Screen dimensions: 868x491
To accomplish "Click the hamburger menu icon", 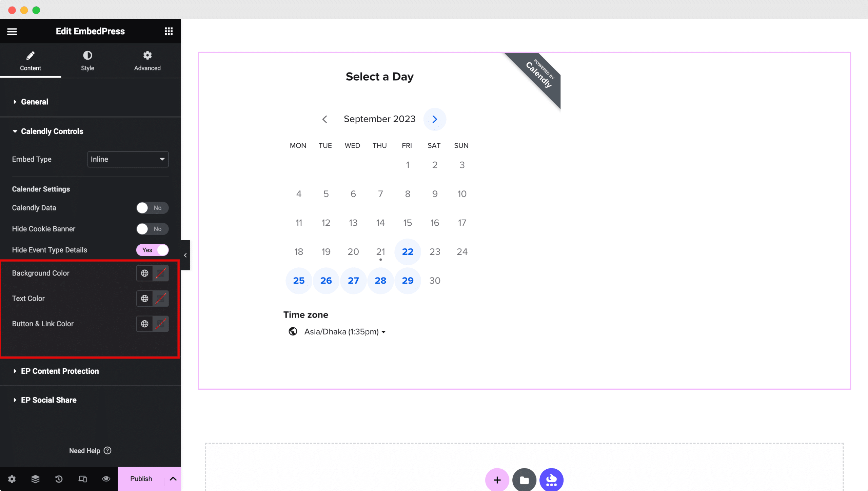I will 12,32.
